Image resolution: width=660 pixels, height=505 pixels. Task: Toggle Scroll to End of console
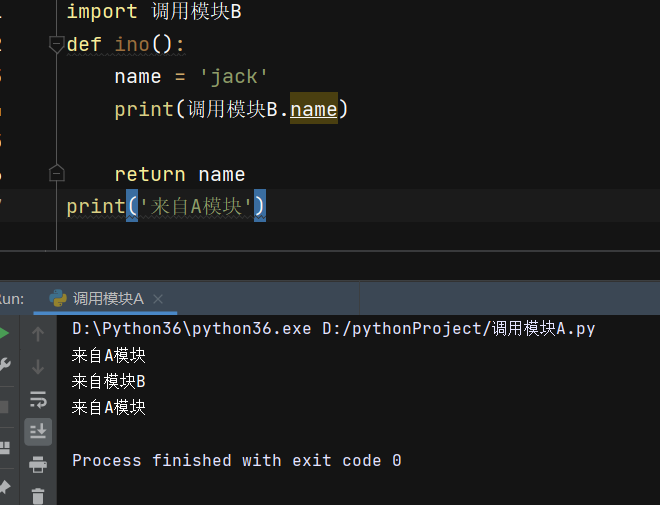point(38,432)
